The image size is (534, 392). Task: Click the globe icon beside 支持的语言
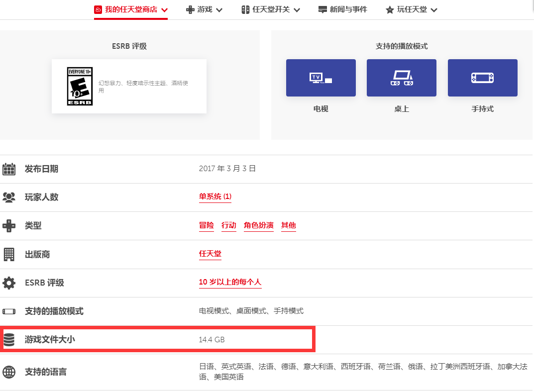[x=9, y=372]
